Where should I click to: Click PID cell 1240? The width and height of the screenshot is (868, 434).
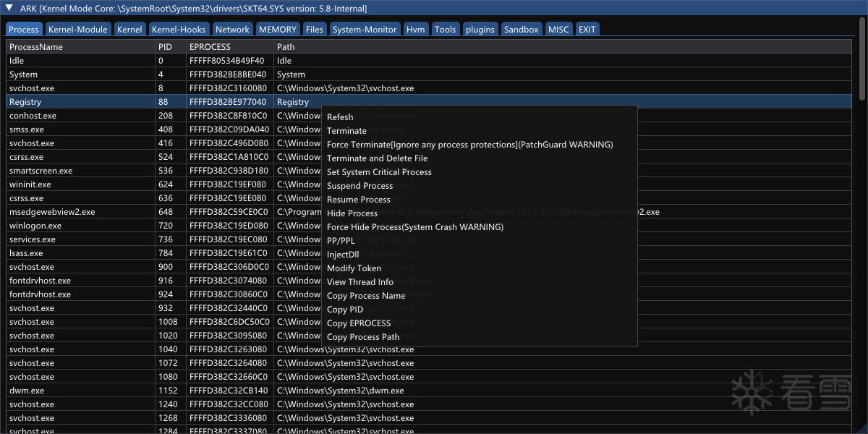point(167,404)
